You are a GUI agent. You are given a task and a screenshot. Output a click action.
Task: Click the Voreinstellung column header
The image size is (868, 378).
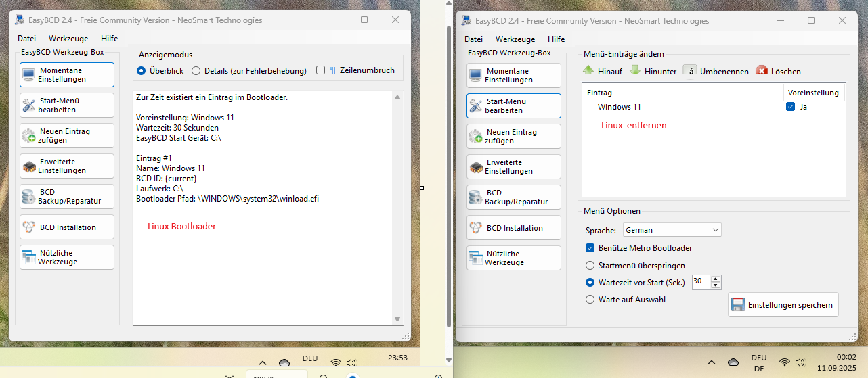(x=814, y=93)
